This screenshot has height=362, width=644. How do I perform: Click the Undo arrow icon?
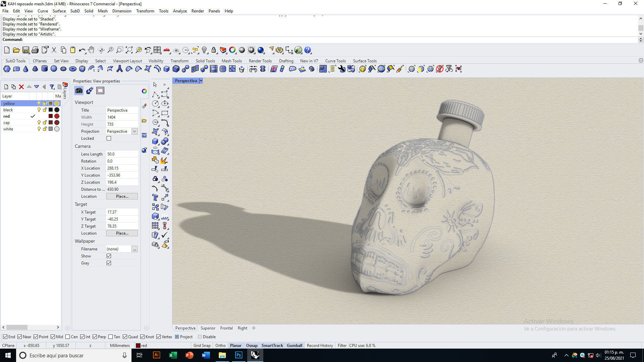coord(82,50)
